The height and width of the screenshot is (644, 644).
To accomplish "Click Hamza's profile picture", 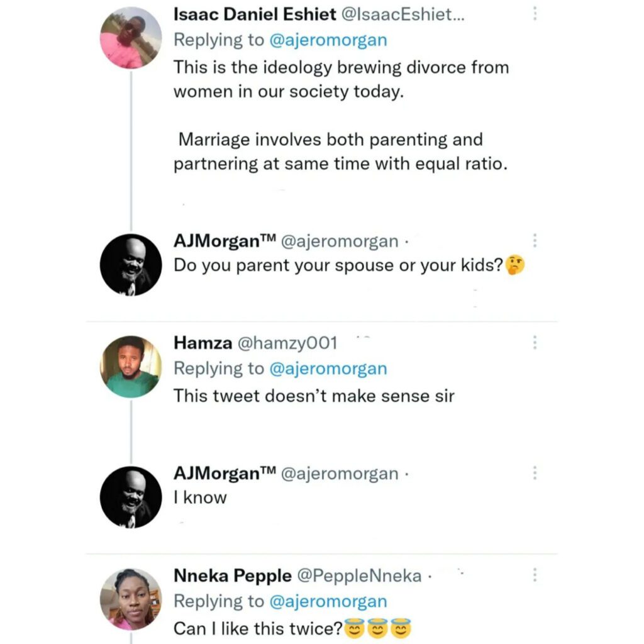I will coord(131,367).
